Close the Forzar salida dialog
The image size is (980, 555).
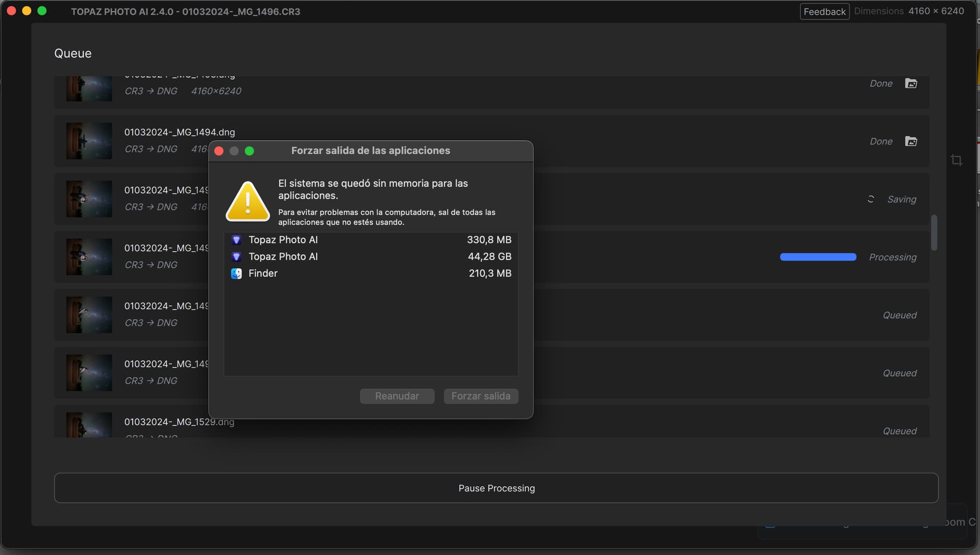click(219, 151)
